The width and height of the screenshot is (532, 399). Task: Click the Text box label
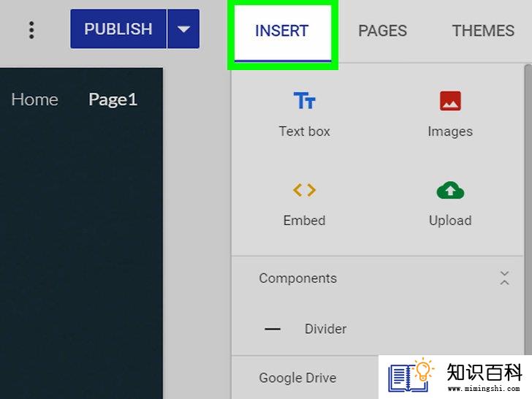304,132
